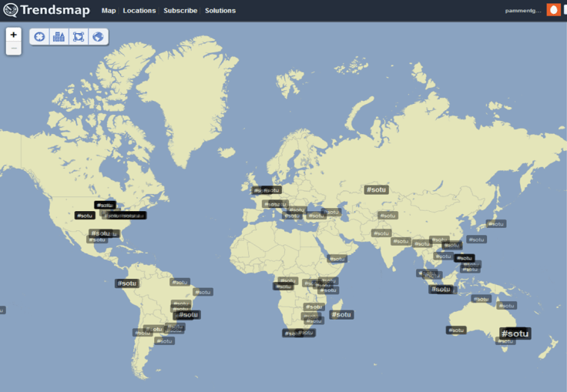Open the Solutions menu item
The width and height of the screenshot is (567, 392).
tap(220, 11)
